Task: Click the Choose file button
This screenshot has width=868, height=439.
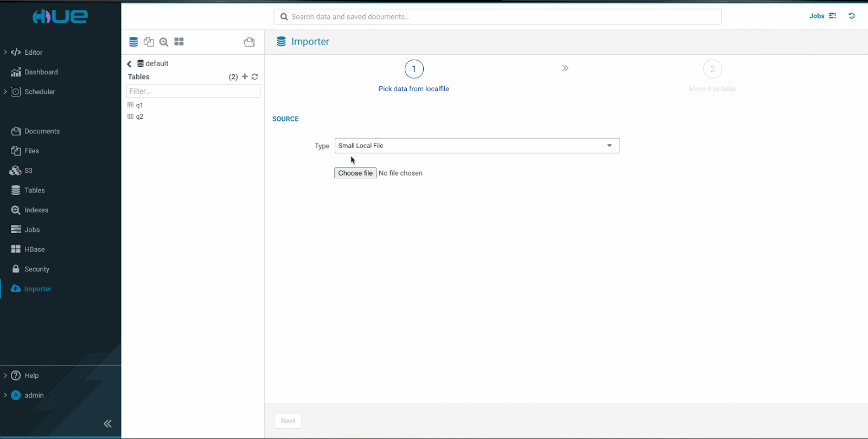Action: pos(355,173)
